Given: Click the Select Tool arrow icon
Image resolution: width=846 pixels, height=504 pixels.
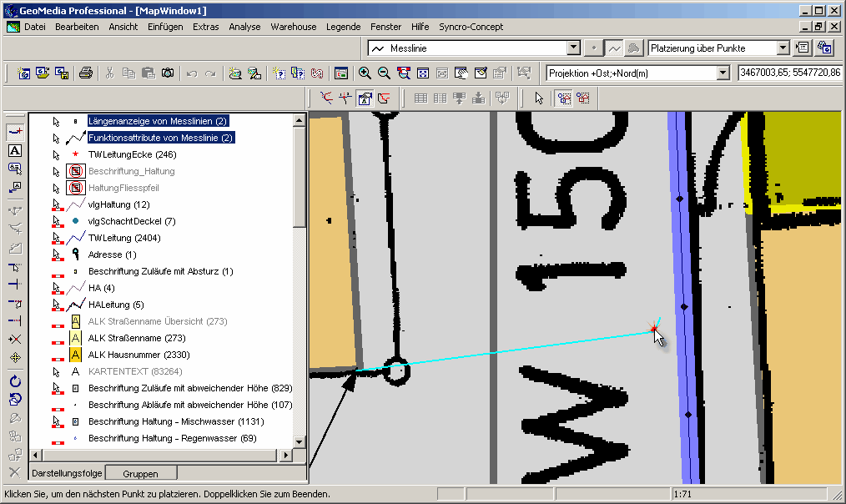Looking at the screenshot, I should [539, 98].
